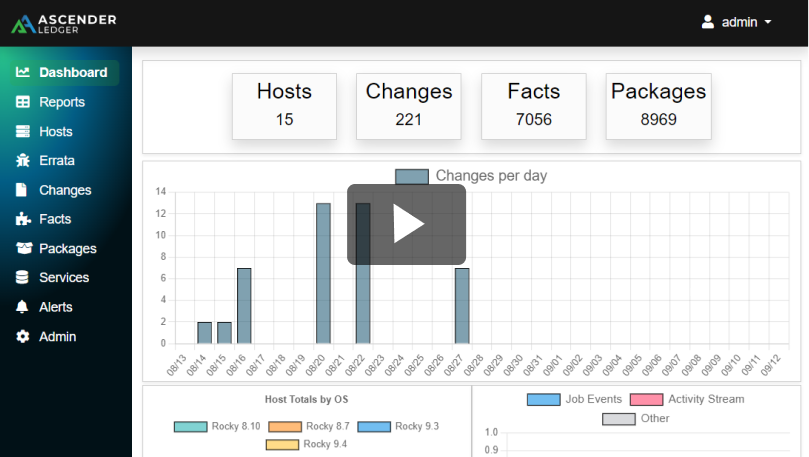Click the dropdown caret beside admin
Viewport: 809px width, 457px height.
point(768,22)
